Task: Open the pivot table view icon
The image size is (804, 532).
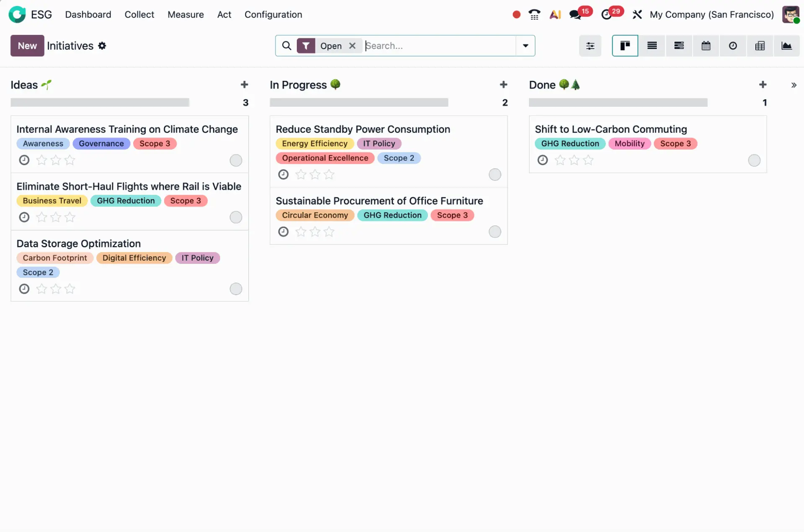Action: coord(760,46)
